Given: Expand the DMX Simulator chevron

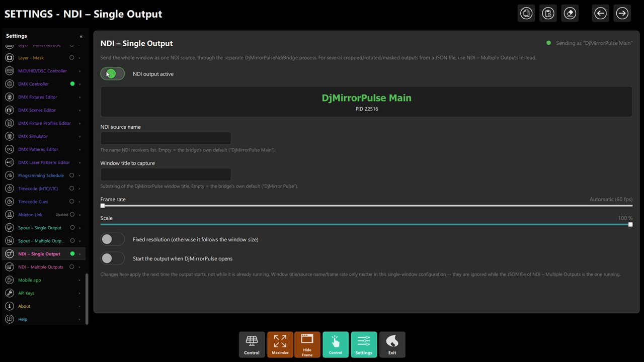Looking at the screenshot, I should click(x=79, y=136).
